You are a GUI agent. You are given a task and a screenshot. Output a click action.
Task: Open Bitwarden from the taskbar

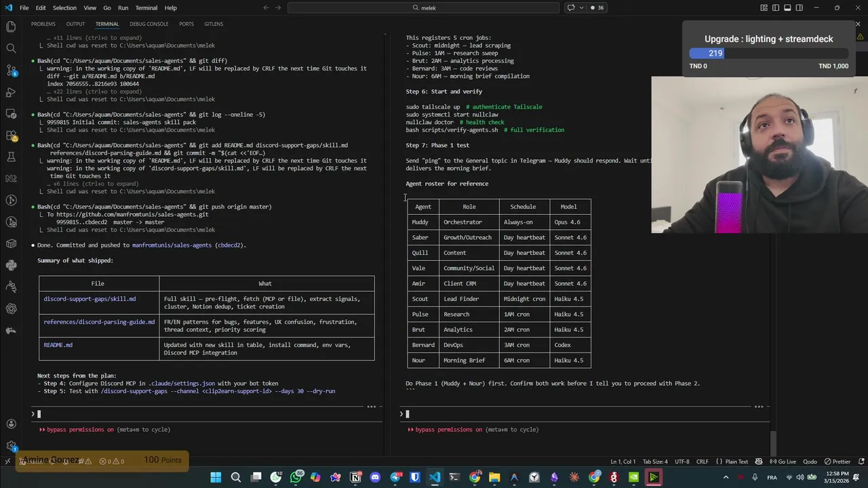[x=415, y=477]
